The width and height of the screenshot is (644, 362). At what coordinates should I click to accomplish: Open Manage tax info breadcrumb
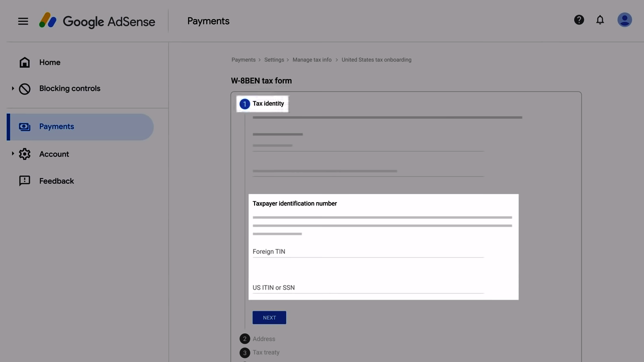[312, 60]
